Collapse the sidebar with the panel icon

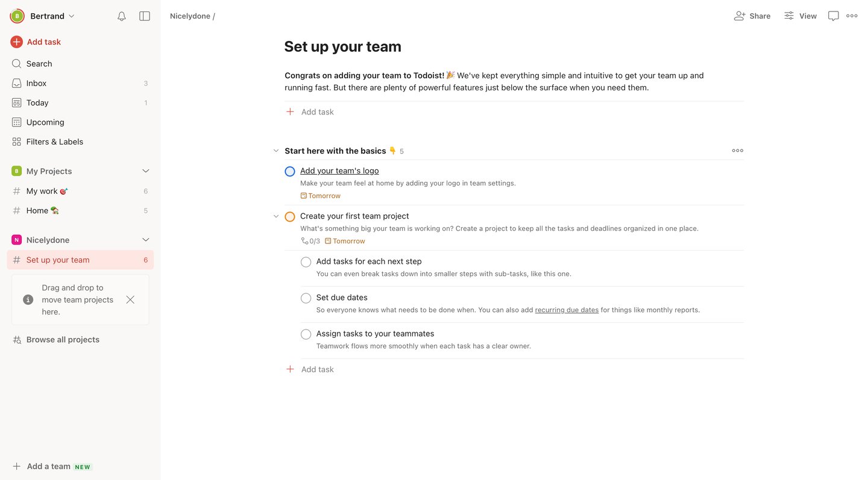(145, 16)
